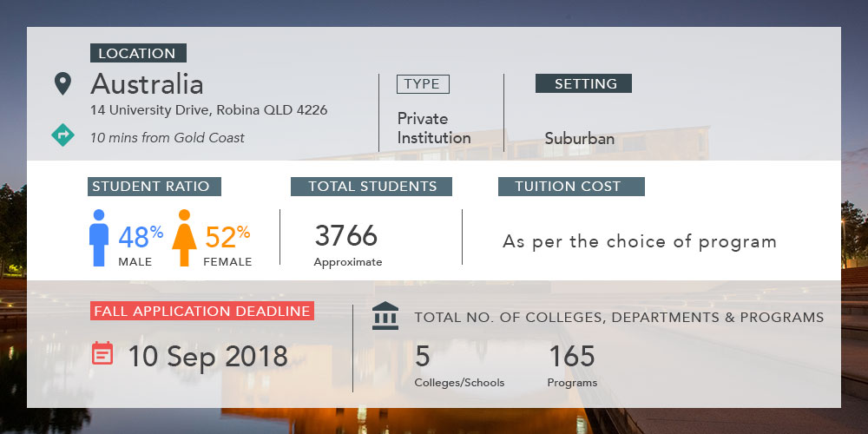This screenshot has width=868, height=434.
Task: Click the teal directions arrow icon
Action: (x=62, y=135)
